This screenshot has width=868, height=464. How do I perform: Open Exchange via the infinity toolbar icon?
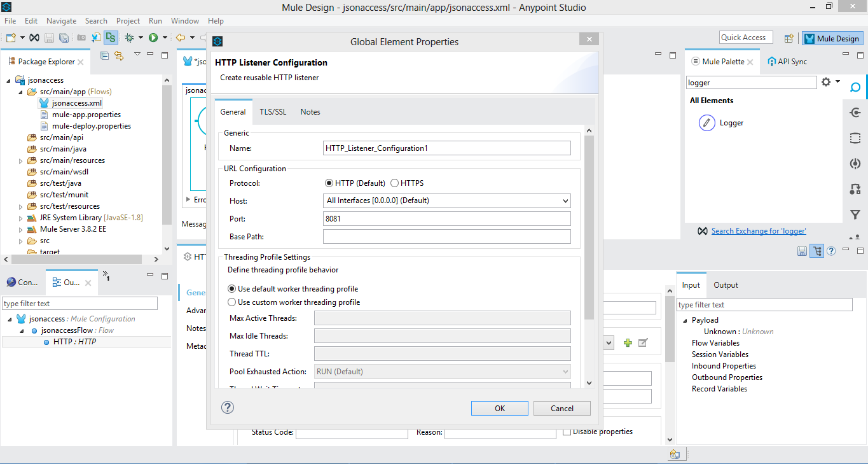34,38
